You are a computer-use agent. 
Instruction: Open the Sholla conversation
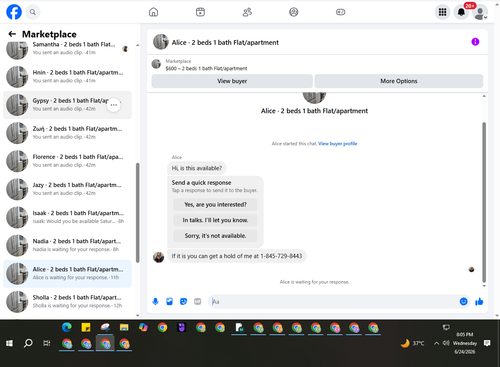point(67,301)
